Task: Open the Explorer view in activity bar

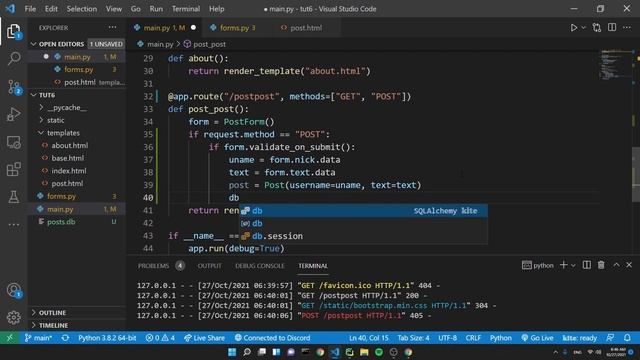Action: click(x=13, y=31)
